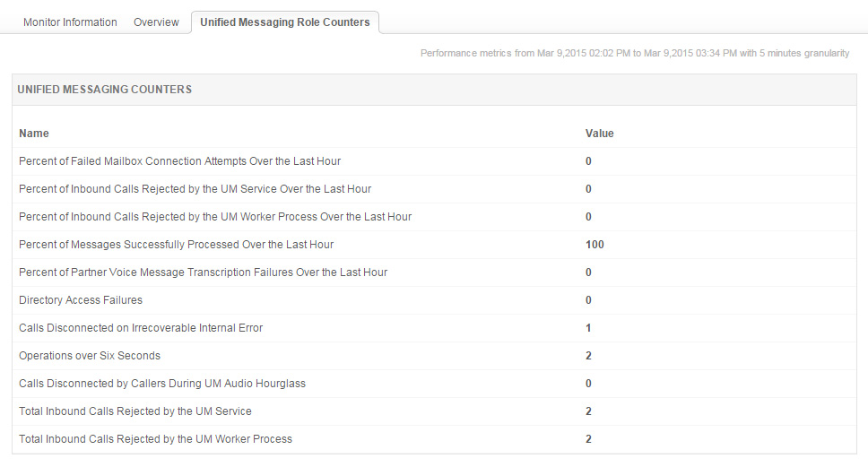Image resolution: width=868 pixels, height=467 pixels.
Task: Select Partner Voice Message Transcription Failures row
Action: 203,272
